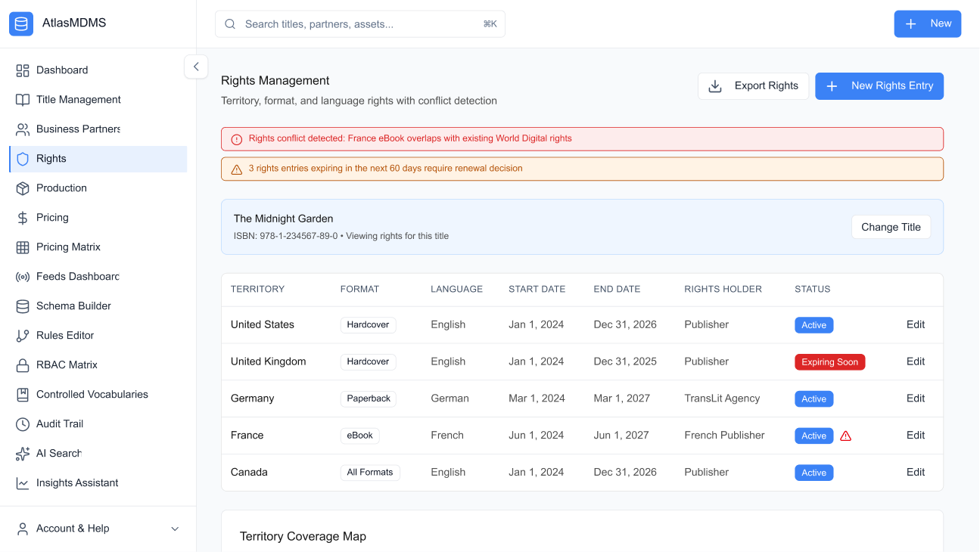This screenshot has height=552, width=980.
Task: Create a New Rights Entry
Action: click(879, 86)
